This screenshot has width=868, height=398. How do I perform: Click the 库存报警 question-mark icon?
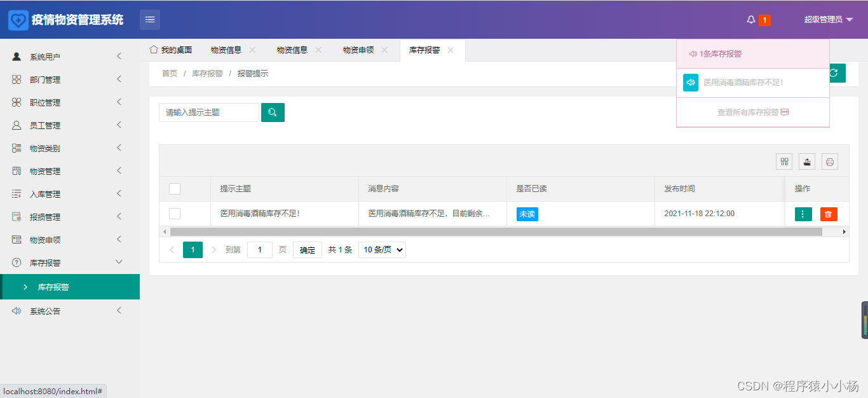17,263
